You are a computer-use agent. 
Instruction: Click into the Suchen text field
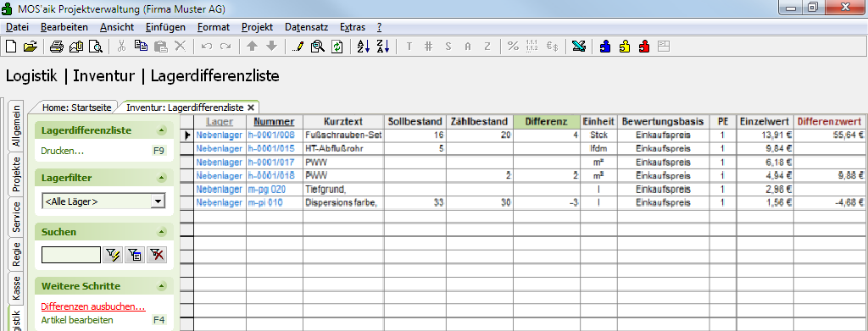71,255
